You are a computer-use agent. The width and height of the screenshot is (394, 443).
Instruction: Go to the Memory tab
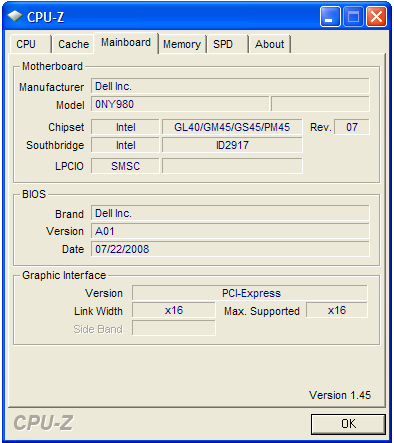[x=182, y=44]
